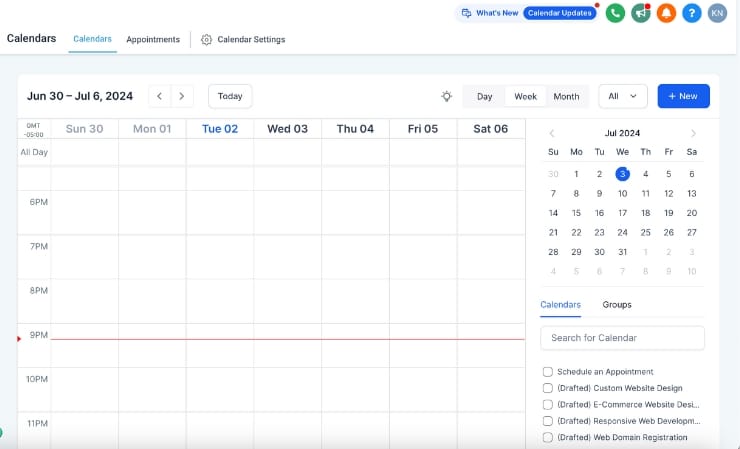Viewport: 740px width, 449px height.
Task: Go to previous month in mini calendar
Action: coord(552,134)
